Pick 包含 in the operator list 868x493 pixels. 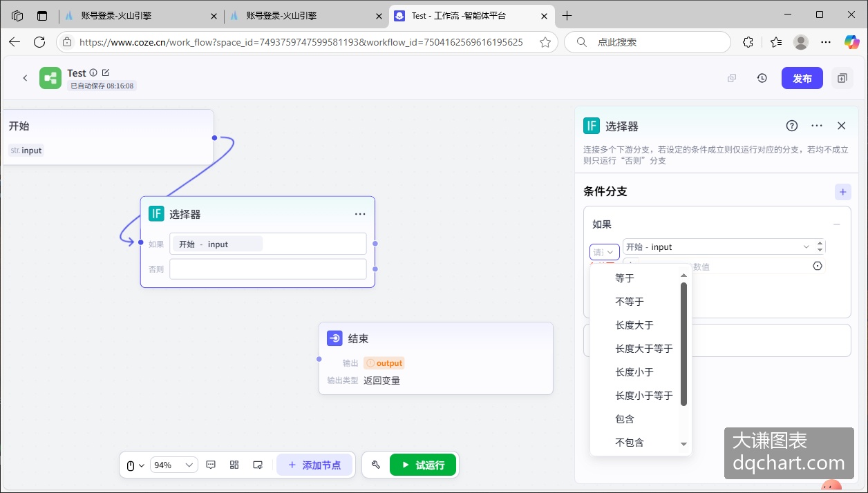625,419
